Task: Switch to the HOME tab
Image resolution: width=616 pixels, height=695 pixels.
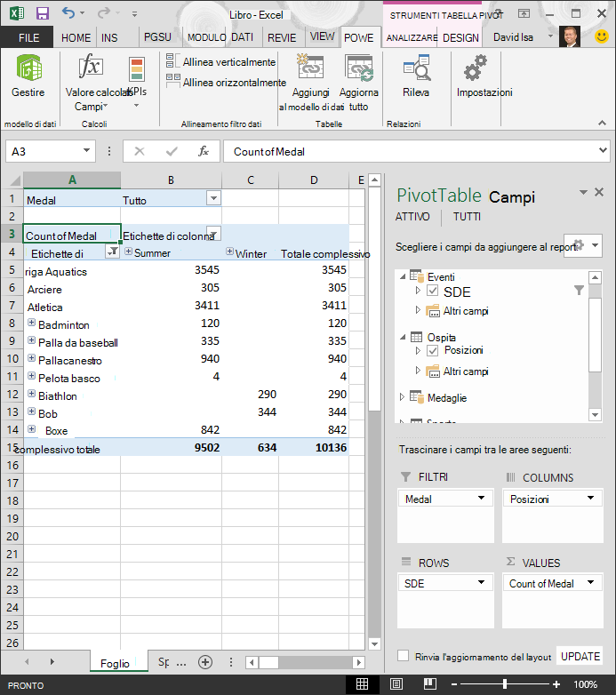Action: pos(76,37)
